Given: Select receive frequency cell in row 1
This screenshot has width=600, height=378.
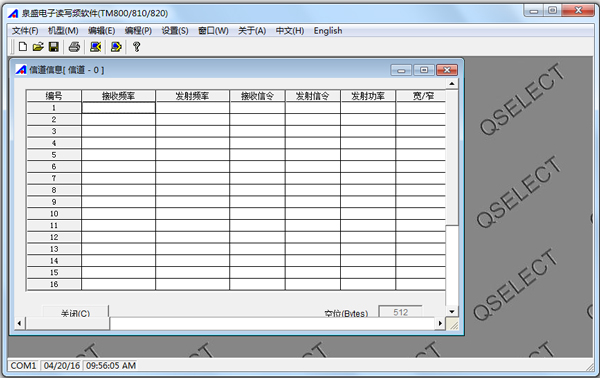Looking at the screenshot, I should (x=118, y=108).
